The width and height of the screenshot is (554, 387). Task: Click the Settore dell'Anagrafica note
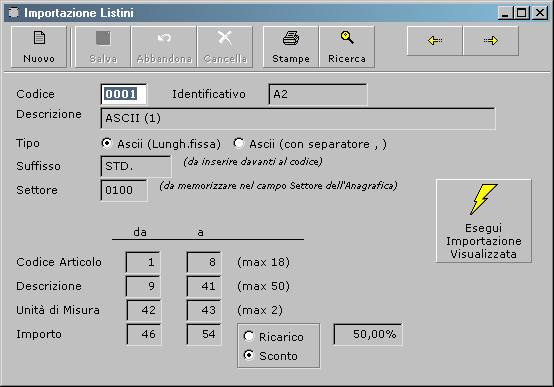point(278,186)
